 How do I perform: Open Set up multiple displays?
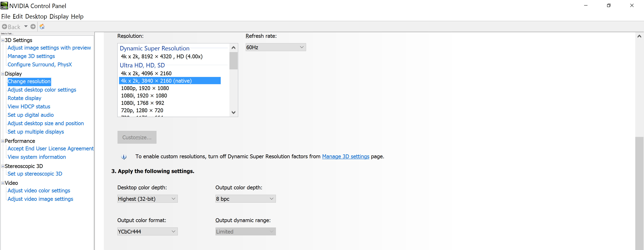[36, 132]
